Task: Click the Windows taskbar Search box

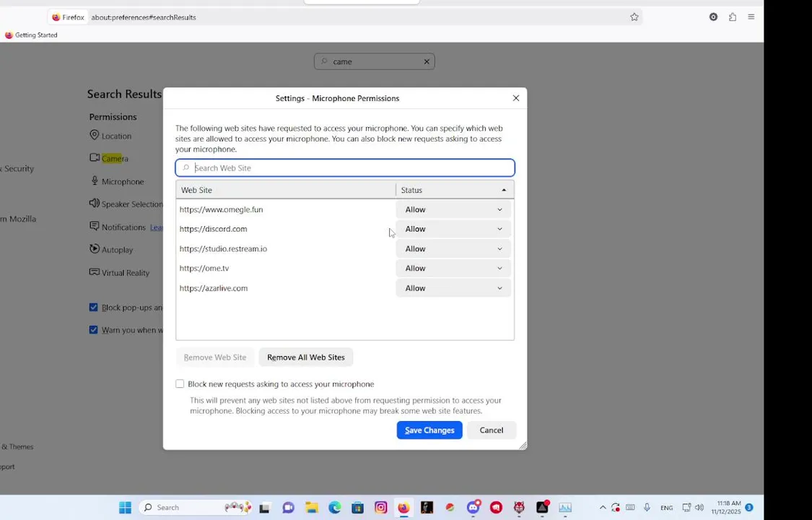Action: pyautogui.click(x=196, y=508)
